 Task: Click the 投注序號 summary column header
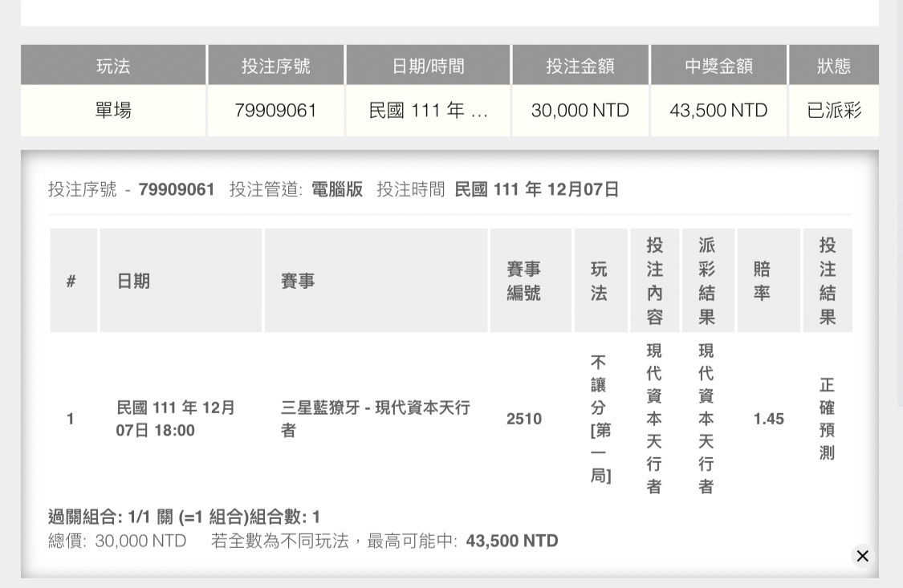276,65
